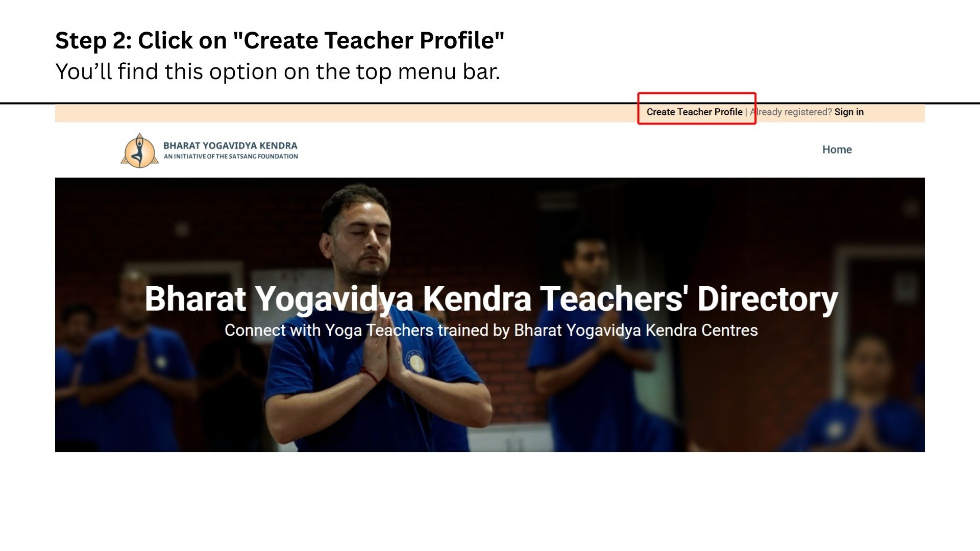Click the Satsang Foundation initiative tagline
Image resolution: width=980 pixels, height=551 pixels.
click(x=230, y=157)
